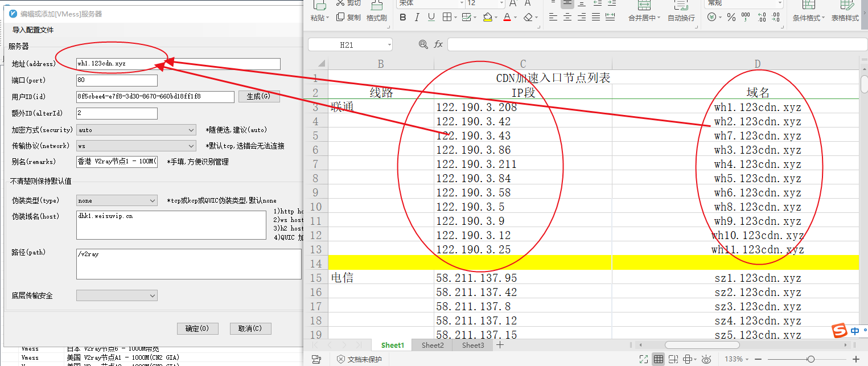Switch to full screen view icon

(644, 359)
